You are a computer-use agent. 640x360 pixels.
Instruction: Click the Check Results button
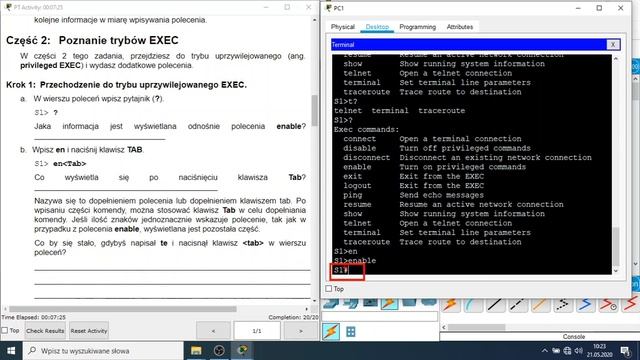[x=45, y=331]
